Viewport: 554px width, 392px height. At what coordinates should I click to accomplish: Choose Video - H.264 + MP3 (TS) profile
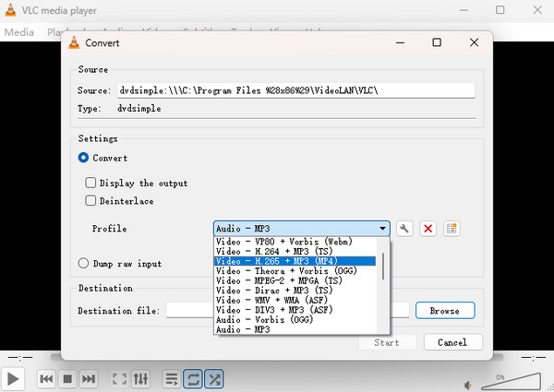(295, 251)
